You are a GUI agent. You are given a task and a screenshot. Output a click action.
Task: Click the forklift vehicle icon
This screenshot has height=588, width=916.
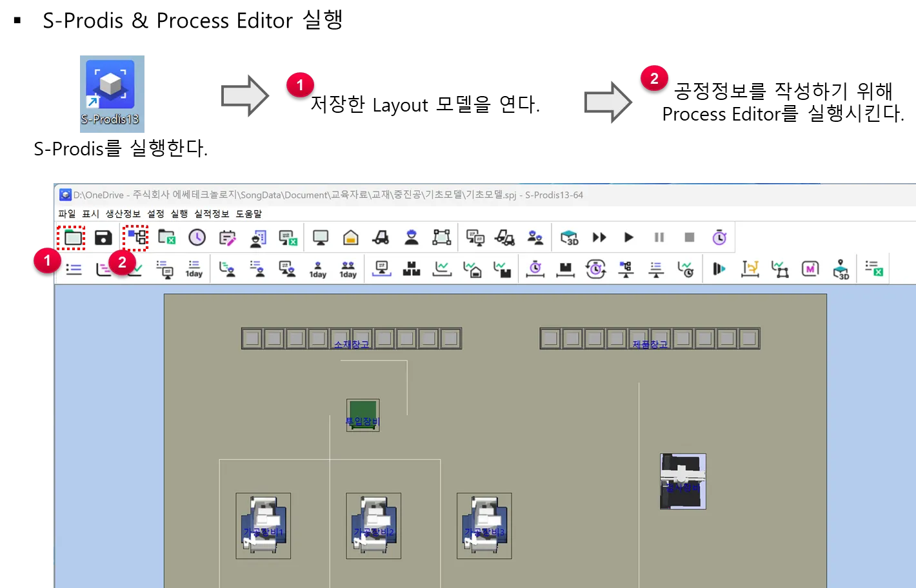coord(381,238)
